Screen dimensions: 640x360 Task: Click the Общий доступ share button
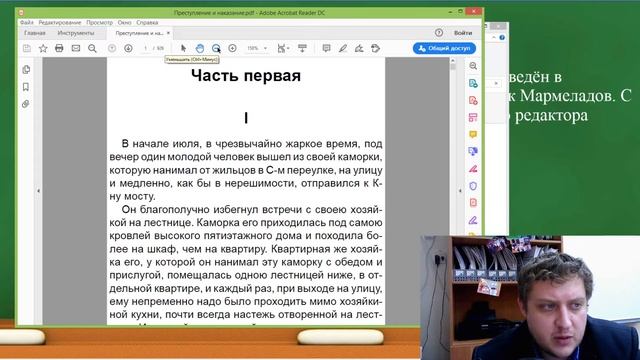click(444, 48)
